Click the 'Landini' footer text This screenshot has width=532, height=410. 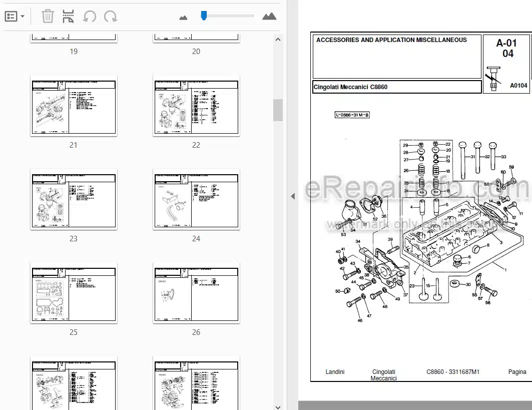tap(335, 371)
